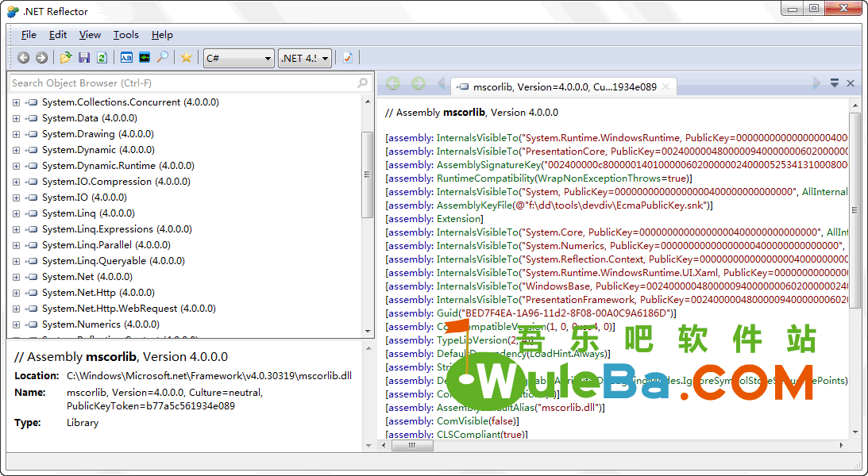The width and height of the screenshot is (868, 476).
Task: Click the Back navigation toolbar arrow
Action: [x=23, y=57]
